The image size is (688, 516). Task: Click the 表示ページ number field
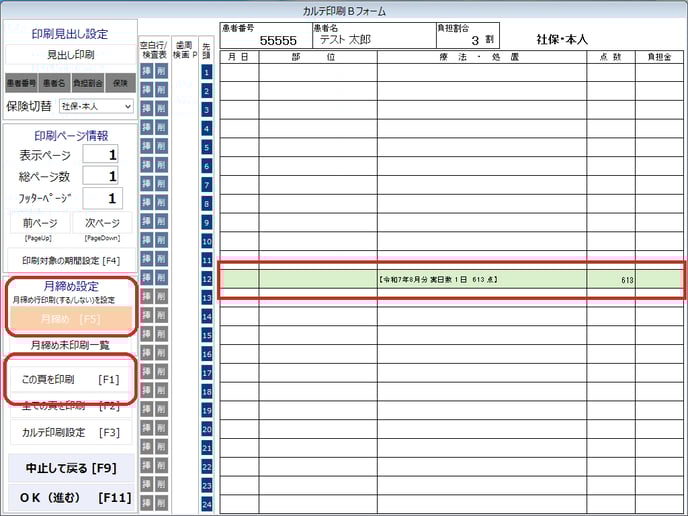(101, 155)
